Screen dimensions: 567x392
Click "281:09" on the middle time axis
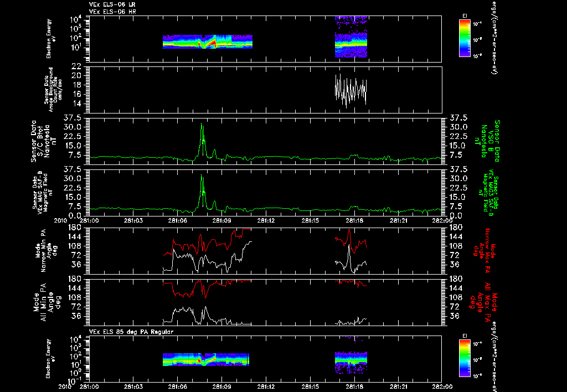click(221, 220)
